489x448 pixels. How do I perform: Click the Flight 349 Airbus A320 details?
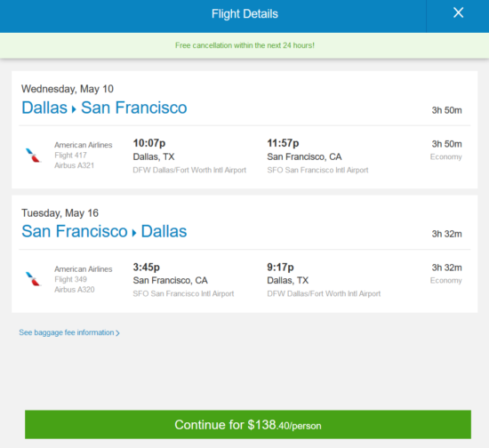tap(84, 279)
